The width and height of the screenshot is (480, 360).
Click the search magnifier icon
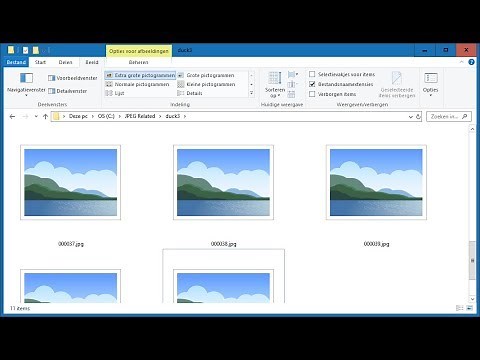(465, 116)
